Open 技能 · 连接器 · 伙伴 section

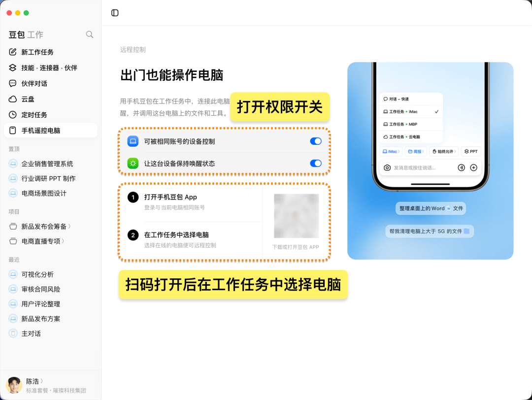point(51,68)
